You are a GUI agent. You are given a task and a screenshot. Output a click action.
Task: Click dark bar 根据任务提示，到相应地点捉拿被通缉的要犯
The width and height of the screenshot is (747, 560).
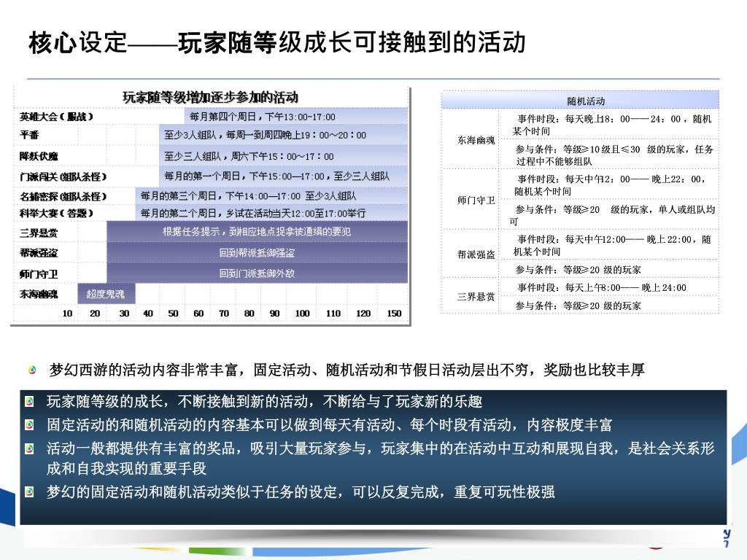[x=258, y=231]
